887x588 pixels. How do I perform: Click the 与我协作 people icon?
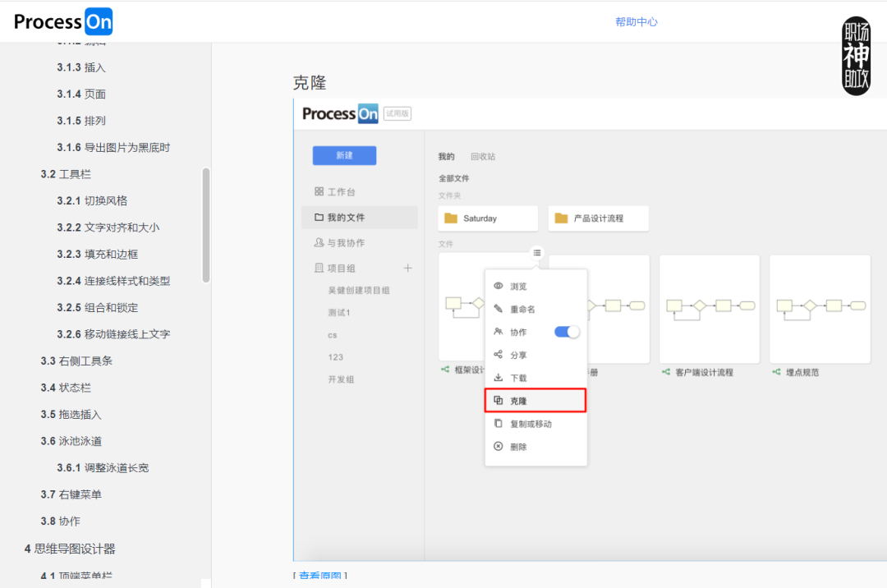(x=319, y=242)
